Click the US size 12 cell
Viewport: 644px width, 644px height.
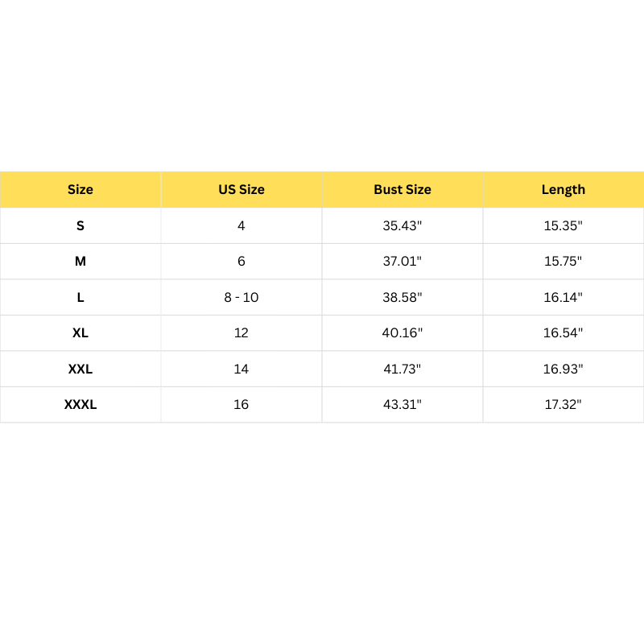click(x=242, y=333)
